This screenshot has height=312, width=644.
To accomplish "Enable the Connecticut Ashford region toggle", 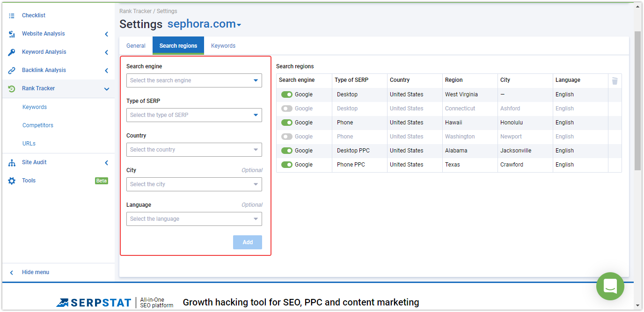I will (287, 109).
